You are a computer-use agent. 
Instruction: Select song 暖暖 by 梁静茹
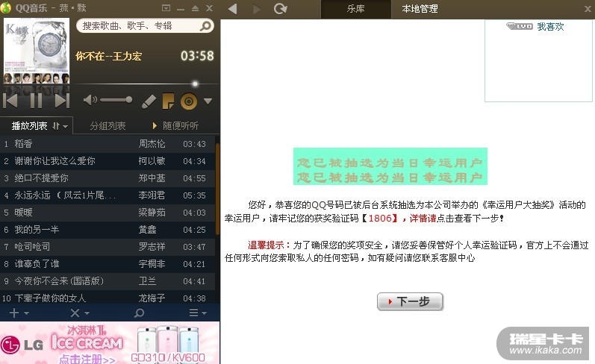tap(108, 213)
